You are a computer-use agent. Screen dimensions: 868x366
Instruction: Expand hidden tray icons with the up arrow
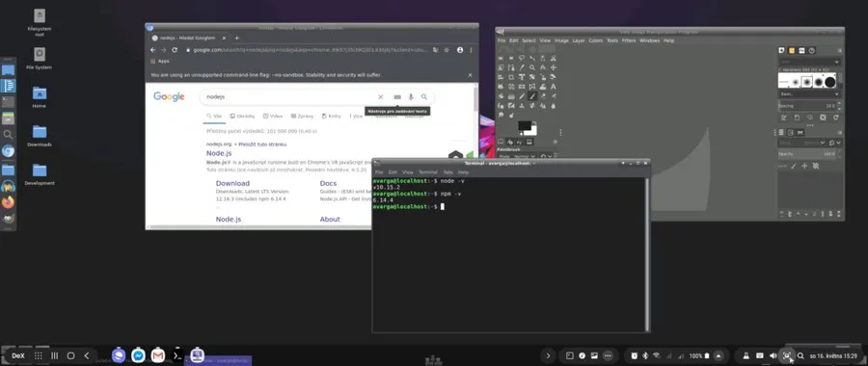coord(719,355)
